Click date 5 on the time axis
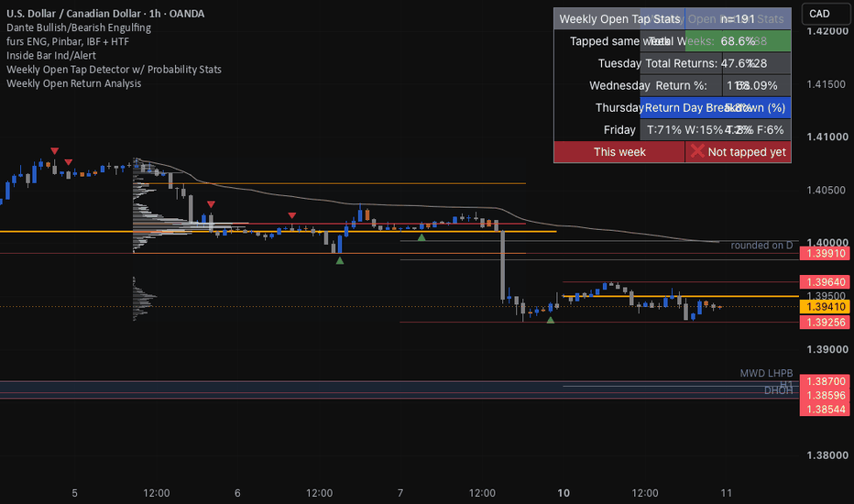This screenshot has width=854, height=504. 74,493
